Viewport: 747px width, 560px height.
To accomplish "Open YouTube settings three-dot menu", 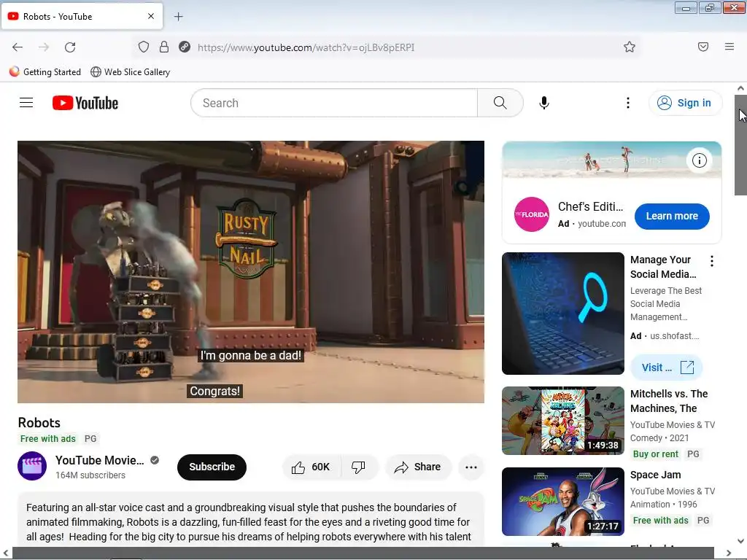I will coord(628,103).
